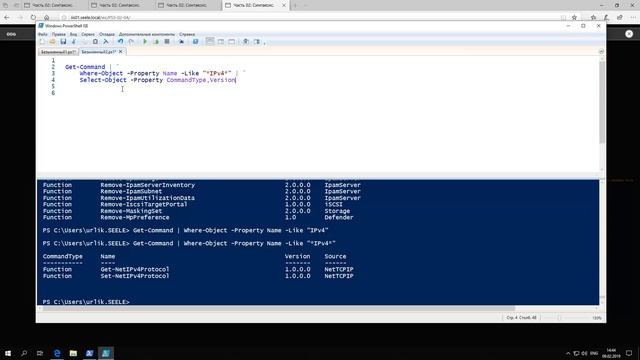This screenshot has height=360, width=640.
Task: Paste from clipboard in ISE toolbar
Action: (x=95, y=42)
